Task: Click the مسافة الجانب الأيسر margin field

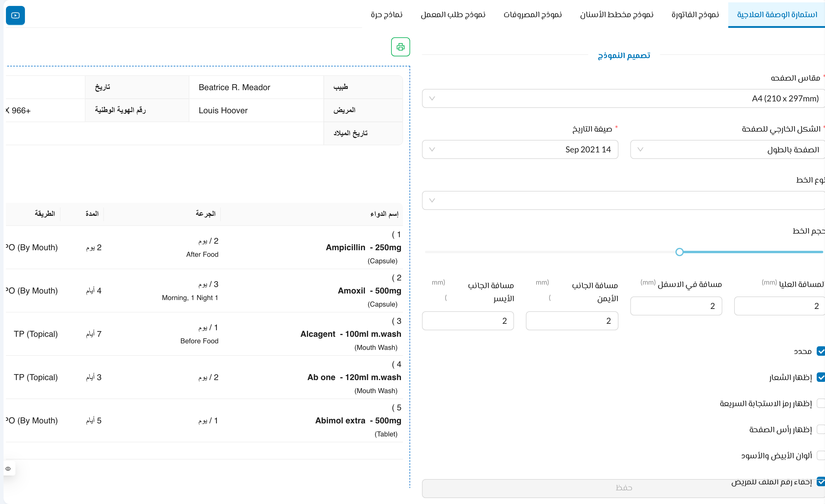Action: tap(468, 321)
